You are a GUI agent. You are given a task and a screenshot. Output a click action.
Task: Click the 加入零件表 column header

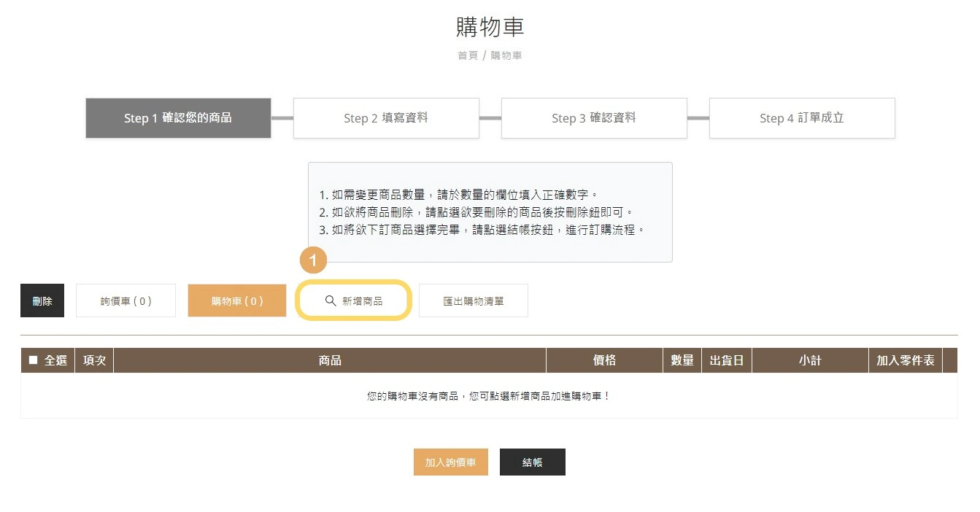coord(905,360)
